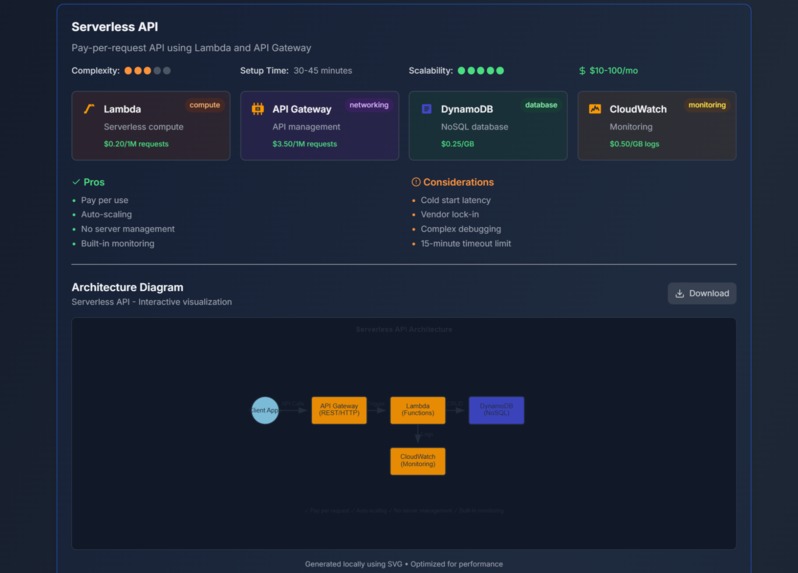The width and height of the screenshot is (798, 573).
Task: Click 'Serverless API - Interactive visualization' subtitle
Action: 152,302
